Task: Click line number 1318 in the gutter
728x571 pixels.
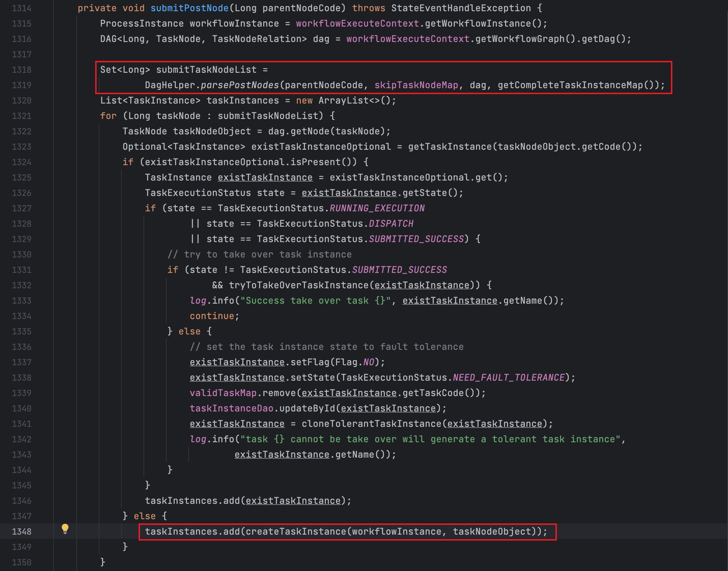Action: (22, 70)
